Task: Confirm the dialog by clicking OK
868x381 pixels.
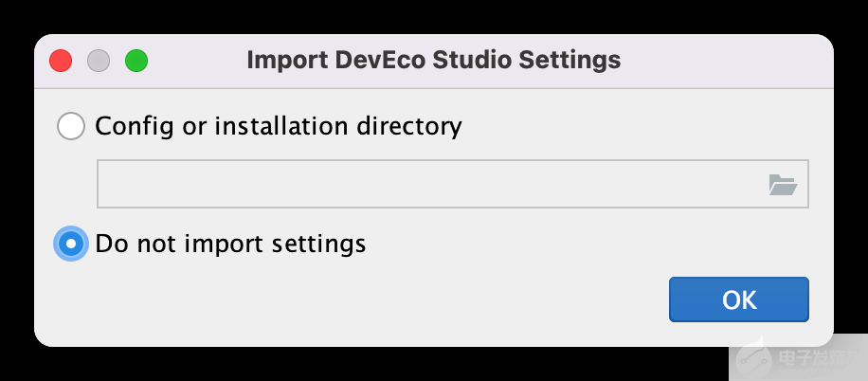Action: tap(738, 299)
